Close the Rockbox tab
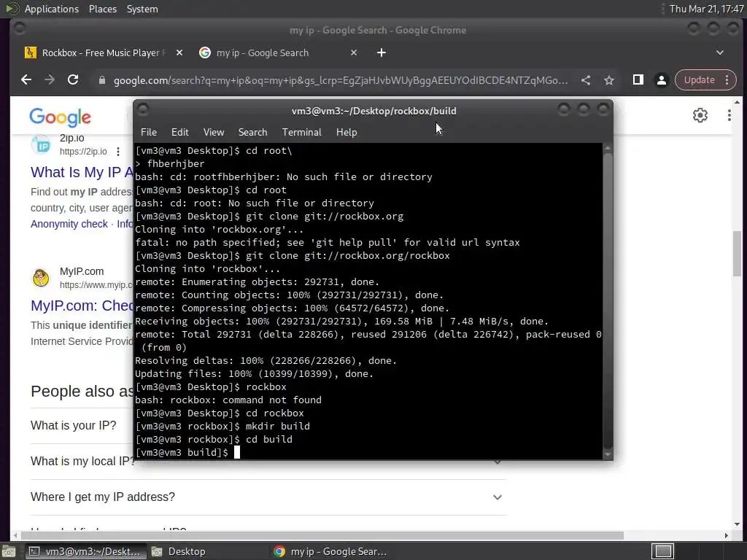The height and width of the screenshot is (560, 747). tap(179, 52)
